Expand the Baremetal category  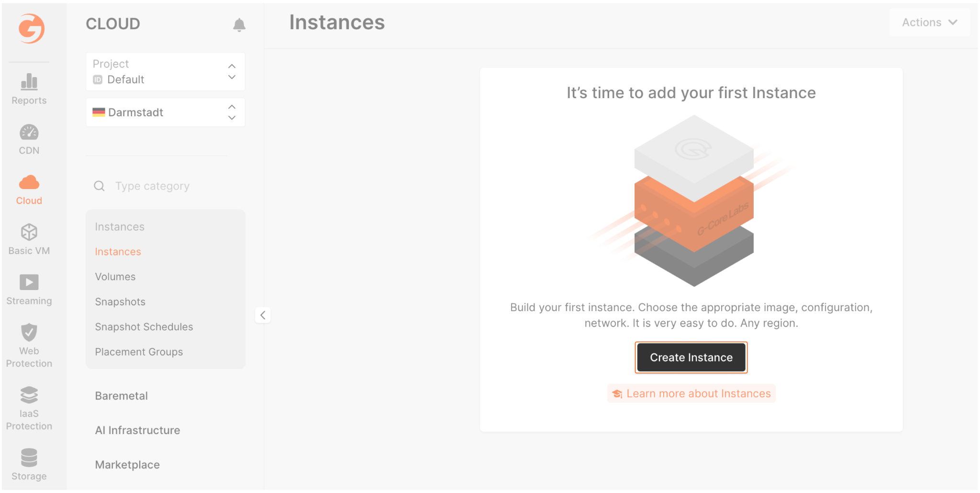point(122,396)
